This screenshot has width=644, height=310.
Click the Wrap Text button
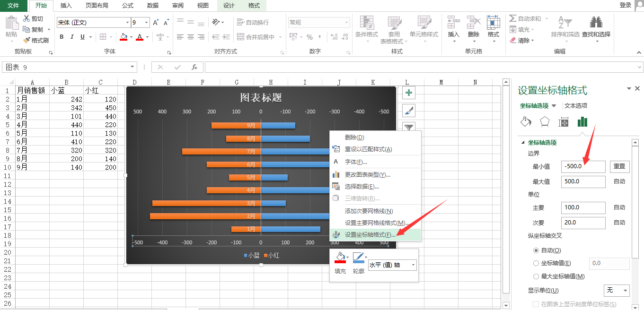coord(253,22)
